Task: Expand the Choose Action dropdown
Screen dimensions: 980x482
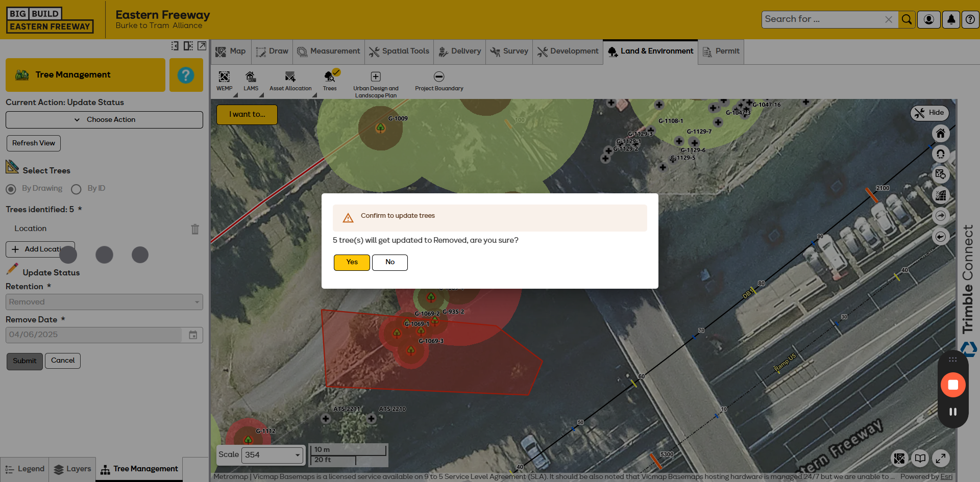Action: pyautogui.click(x=104, y=120)
